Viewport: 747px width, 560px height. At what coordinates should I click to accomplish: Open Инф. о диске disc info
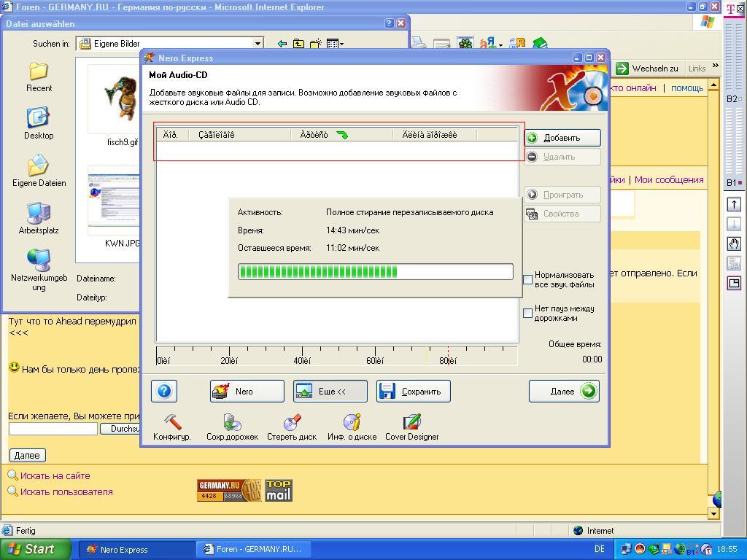[x=352, y=427]
